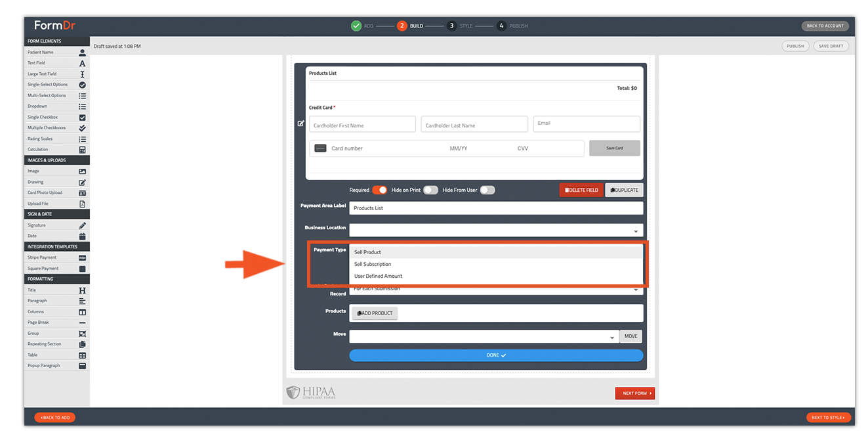Choose User Defined Amount option
Image resolution: width=868 pixels, height=444 pixels.
coord(496,276)
